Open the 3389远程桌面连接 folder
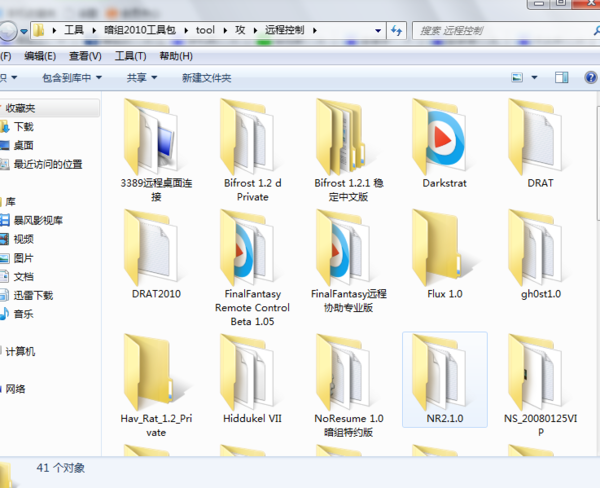Viewport: 600px width, 488px height. click(x=156, y=149)
